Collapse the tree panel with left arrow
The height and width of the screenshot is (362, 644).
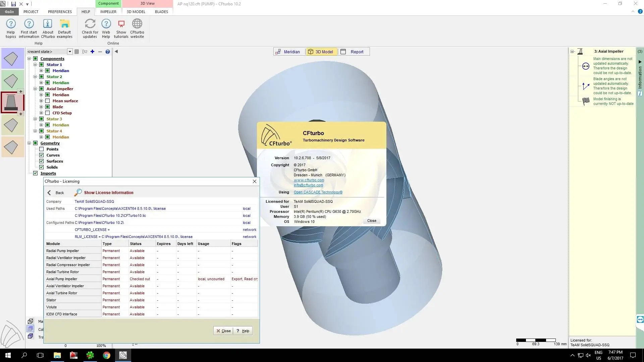pos(116,52)
